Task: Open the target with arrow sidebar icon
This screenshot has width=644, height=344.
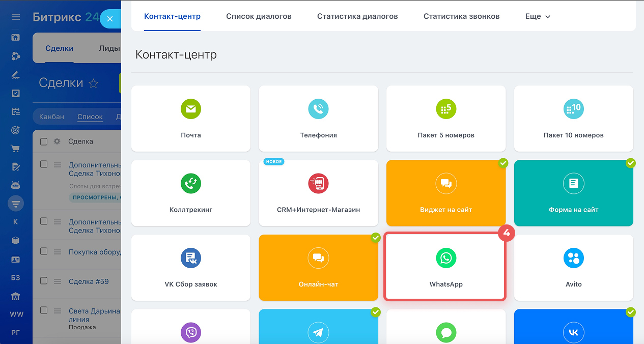Action: click(x=16, y=130)
